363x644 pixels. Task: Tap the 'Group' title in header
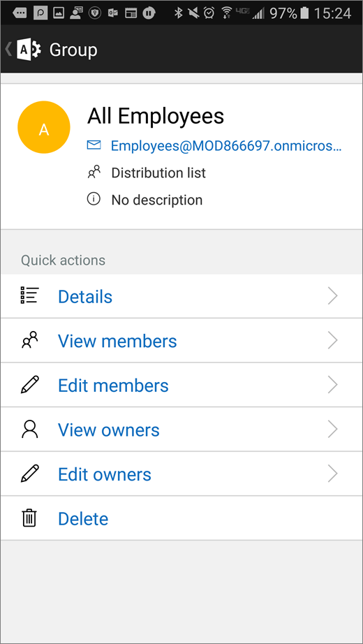[73, 50]
